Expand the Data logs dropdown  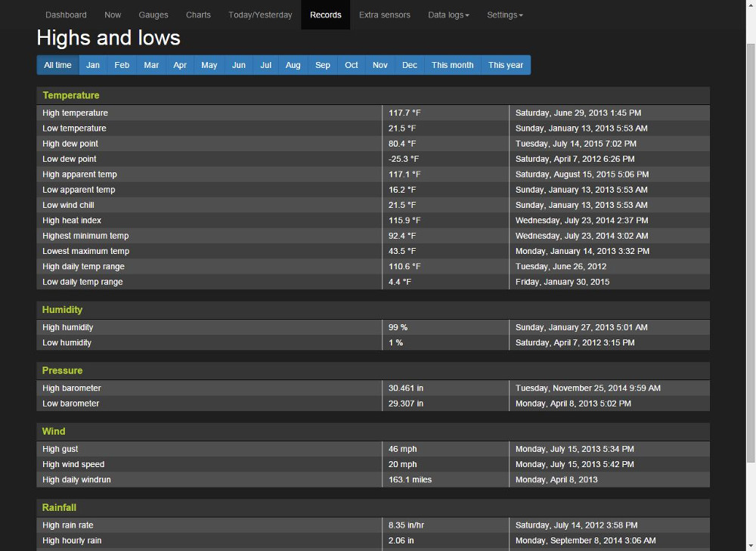448,15
